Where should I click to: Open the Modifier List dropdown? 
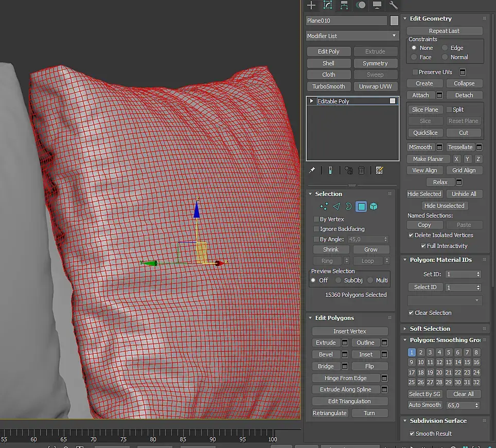pyautogui.click(x=352, y=35)
